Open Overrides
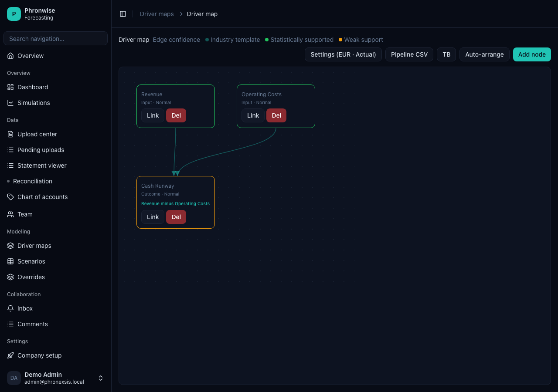Screen dimensions: 558x392 tap(55, 277)
